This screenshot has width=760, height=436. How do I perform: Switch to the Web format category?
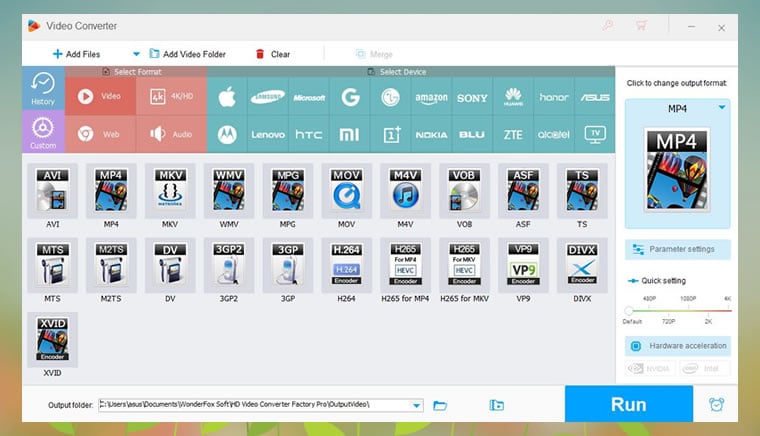pyautogui.click(x=100, y=134)
